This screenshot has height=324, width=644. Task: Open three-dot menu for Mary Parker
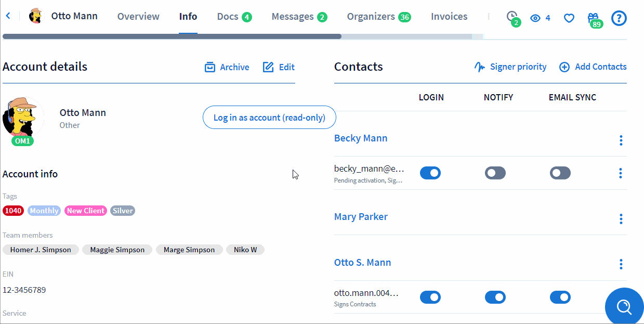pyautogui.click(x=621, y=219)
